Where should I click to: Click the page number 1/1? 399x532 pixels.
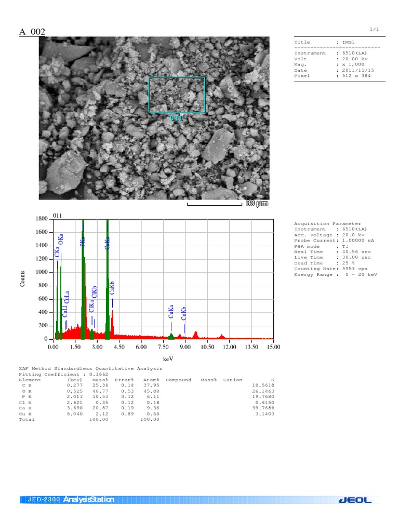[374, 30]
